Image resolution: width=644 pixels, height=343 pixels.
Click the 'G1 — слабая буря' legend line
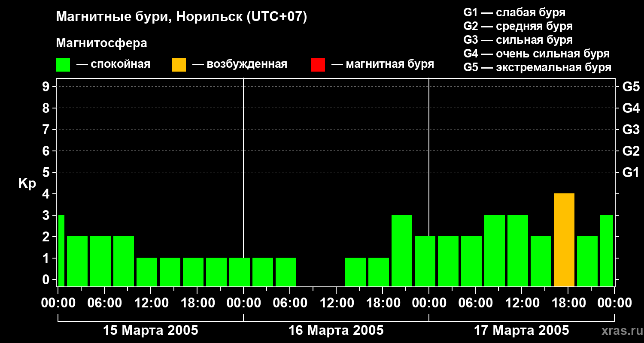(514, 12)
